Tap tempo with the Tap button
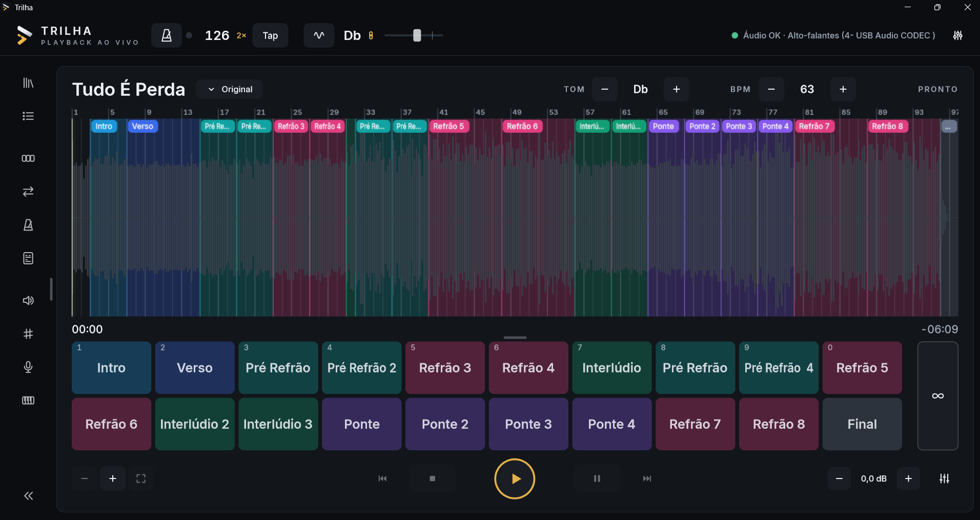 tap(270, 35)
